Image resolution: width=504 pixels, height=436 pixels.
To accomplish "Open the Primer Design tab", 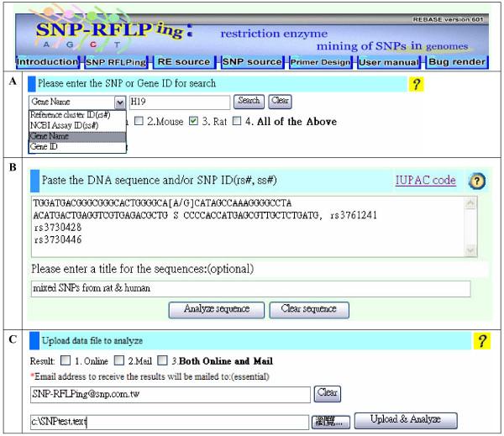I will click(320, 62).
